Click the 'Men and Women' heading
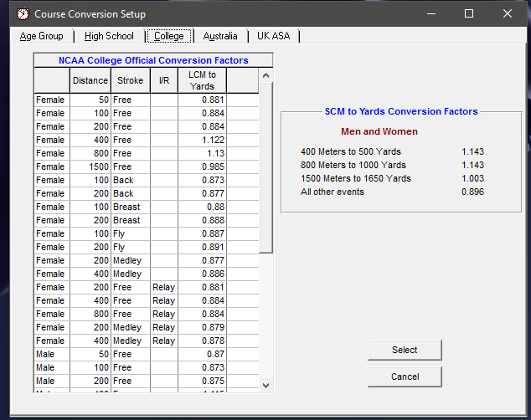The width and height of the screenshot is (531, 420). [x=379, y=131]
